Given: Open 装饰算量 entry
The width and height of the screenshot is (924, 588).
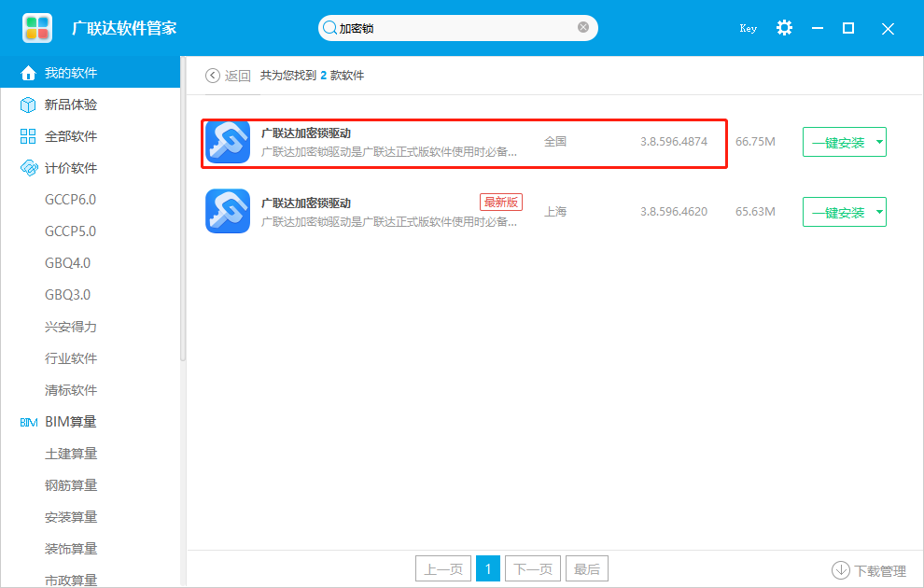Looking at the screenshot, I should coord(71,549).
